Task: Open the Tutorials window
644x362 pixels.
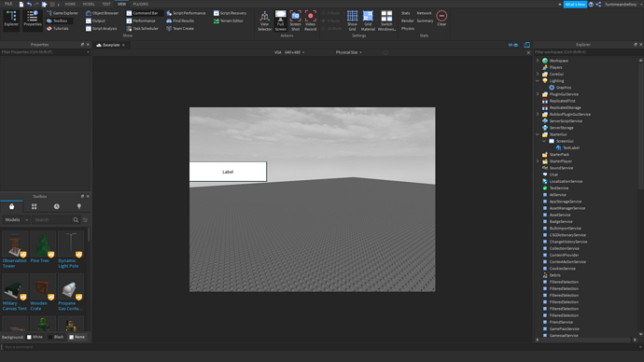Action: pos(58,29)
